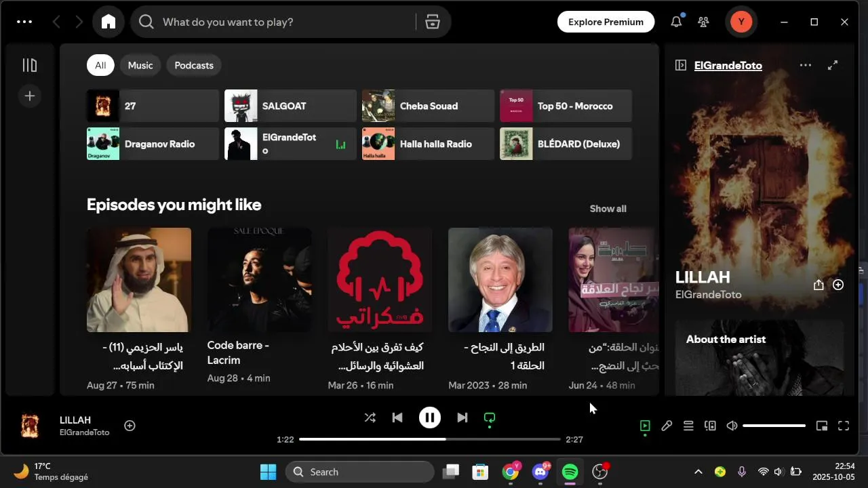This screenshot has height=488, width=868.
Task: Open BLÉDARD (Deluxe) album tile
Action: pyautogui.click(x=566, y=144)
